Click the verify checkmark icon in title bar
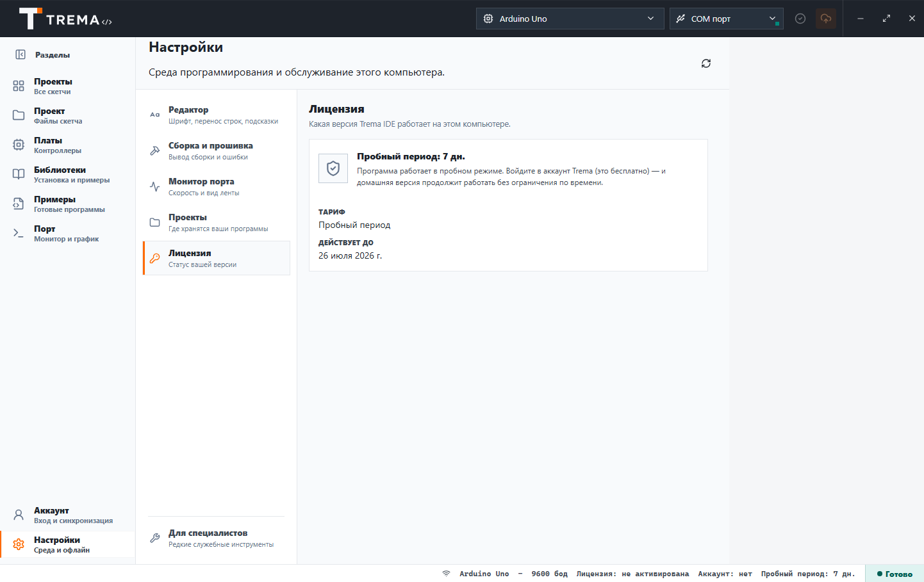The width and height of the screenshot is (924, 582). pos(800,19)
